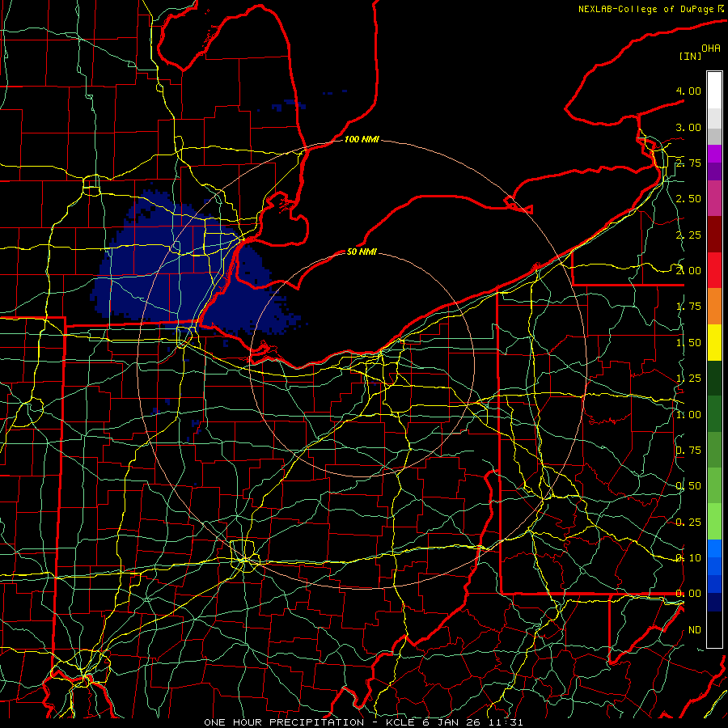Viewport: 728px width, 728px height.
Task: Click the 100 NMI range ring label
Action: (362, 139)
